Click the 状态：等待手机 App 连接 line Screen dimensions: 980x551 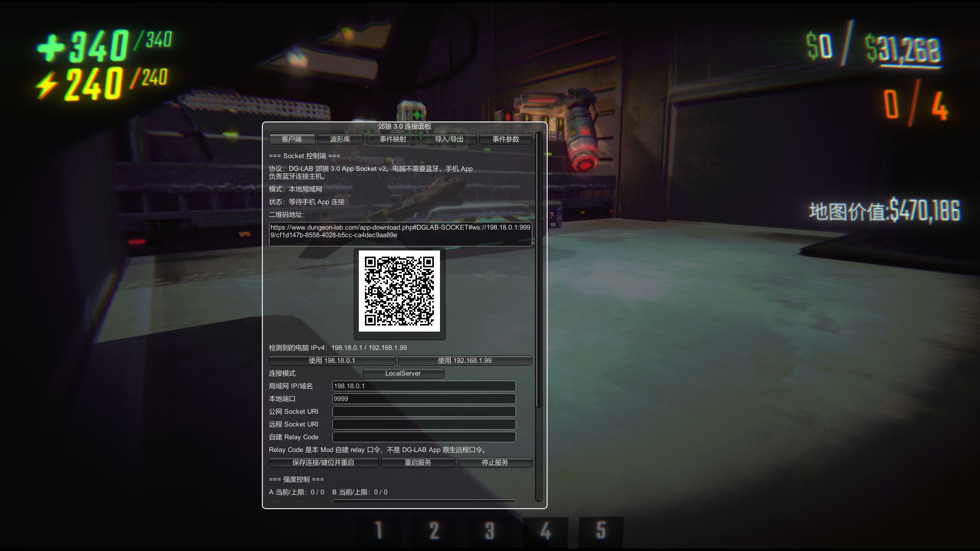[x=307, y=202]
